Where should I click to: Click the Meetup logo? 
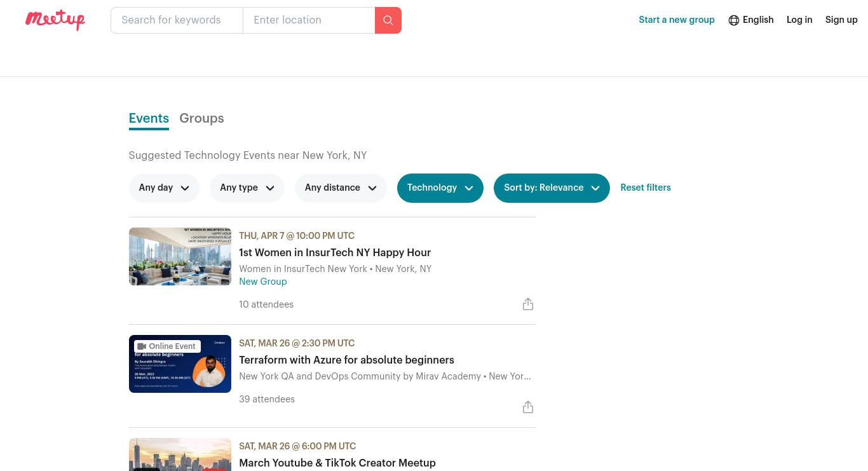point(55,20)
